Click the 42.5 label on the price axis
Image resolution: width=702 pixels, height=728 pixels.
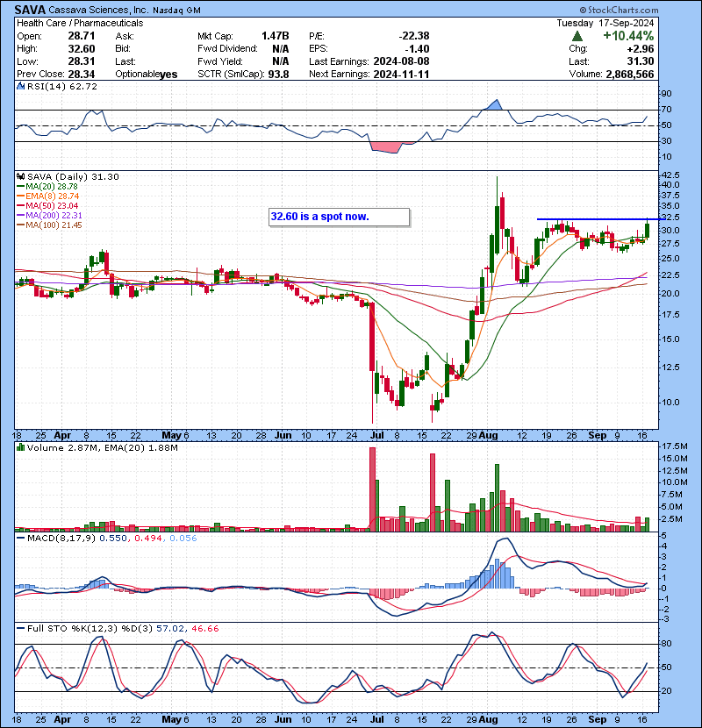click(x=670, y=175)
